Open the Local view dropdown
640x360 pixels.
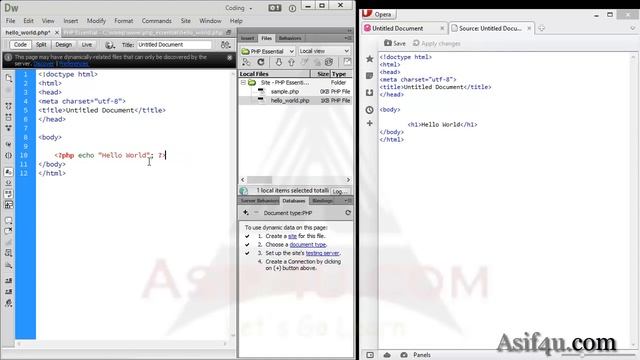tap(324, 51)
